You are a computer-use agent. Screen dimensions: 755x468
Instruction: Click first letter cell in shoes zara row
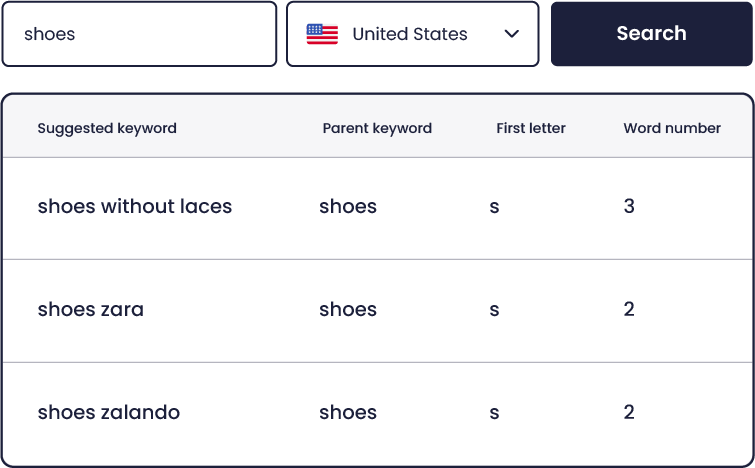(x=494, y=311)
